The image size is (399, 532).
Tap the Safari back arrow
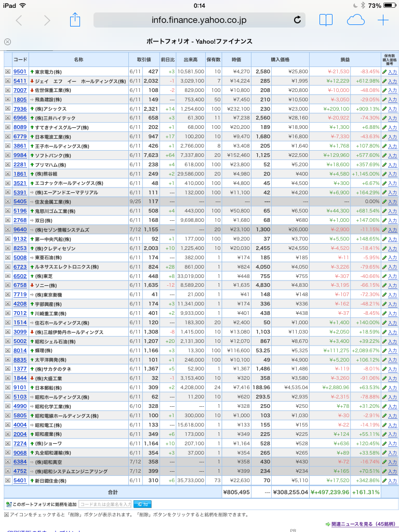click(19, 20)
